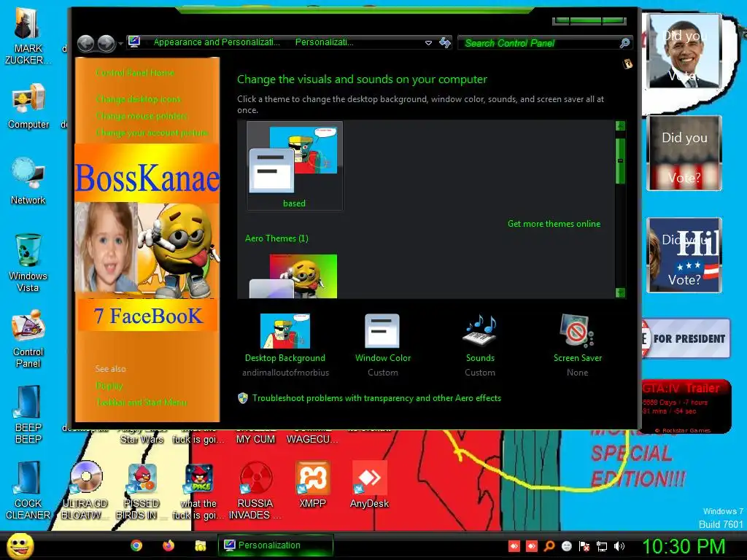Select the Control Panel desktop icon
747x560 pixels.
coord(28,338)
